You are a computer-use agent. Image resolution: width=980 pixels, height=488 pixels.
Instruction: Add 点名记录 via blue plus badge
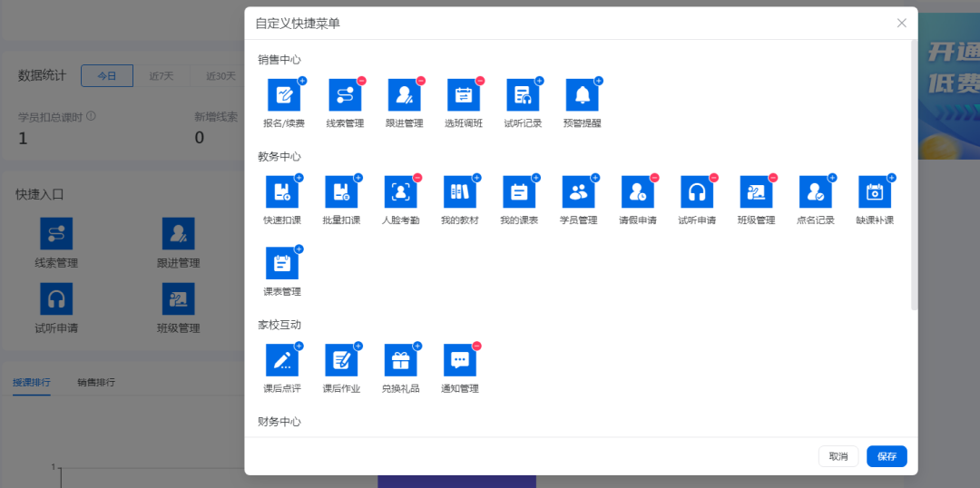point(832,178)
